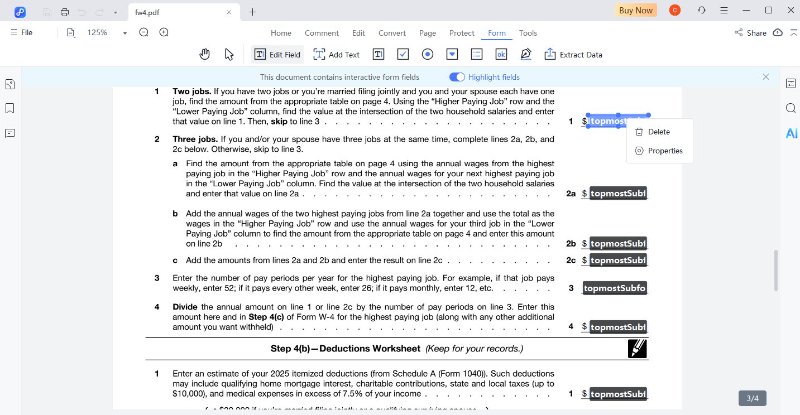Image resolution: width=800 pixels, height=415 pixels.
Task: Open the 125% zoom level dropdown
Action: [x=125, y=33]
